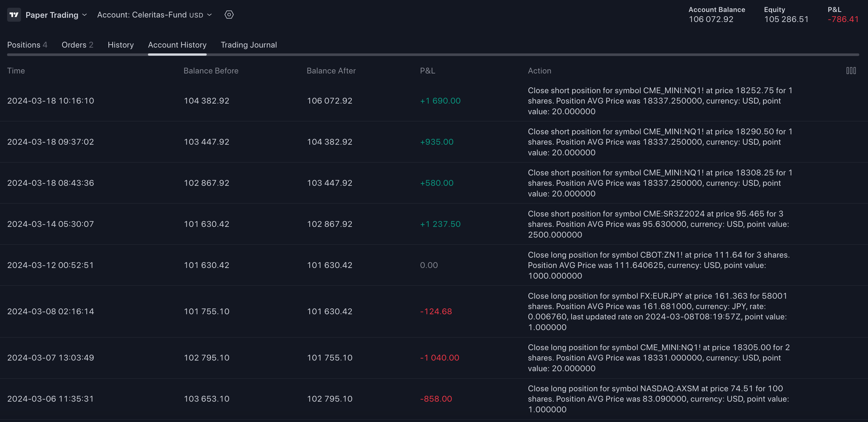Select the SR3Z2024 close short row
The height and width of the screenshot is (422, 868).
270,224
